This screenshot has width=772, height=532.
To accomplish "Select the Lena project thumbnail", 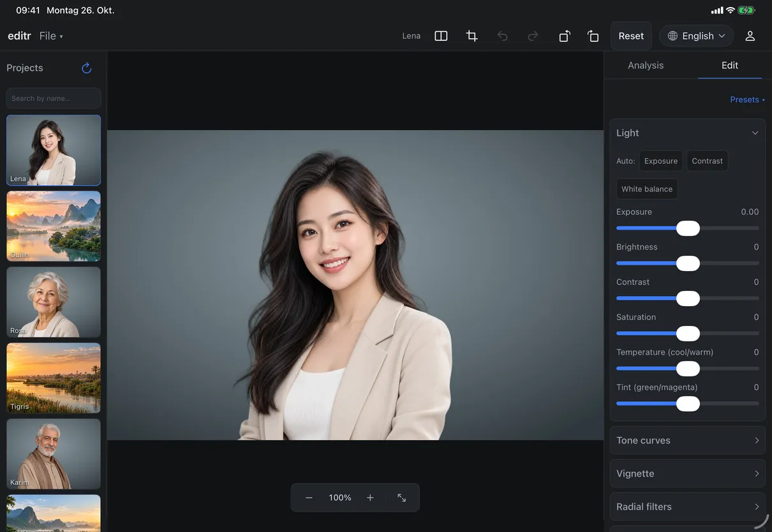I will coord(54,150).
